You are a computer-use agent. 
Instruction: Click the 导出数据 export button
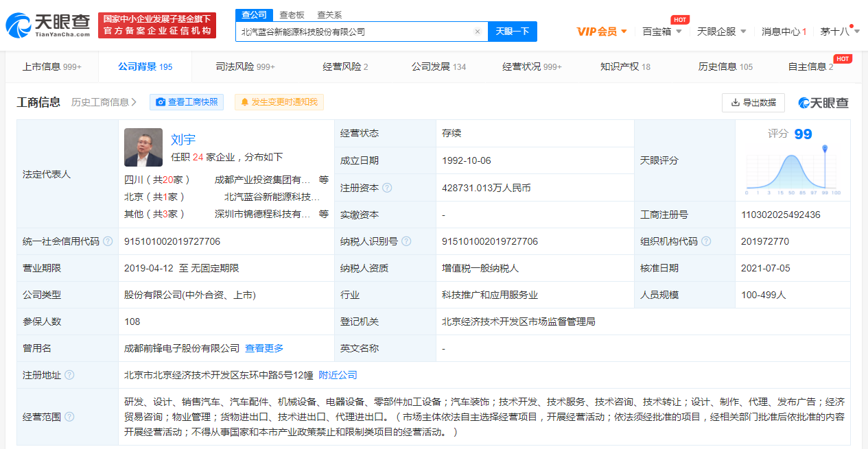(x=753, y=102)
